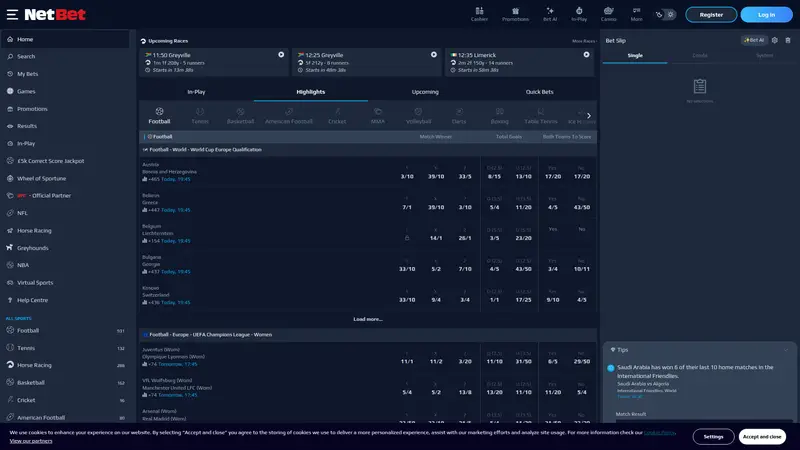Open Casino icon in top bar
The width and height of the screenshot is (800, 450).
608,14
